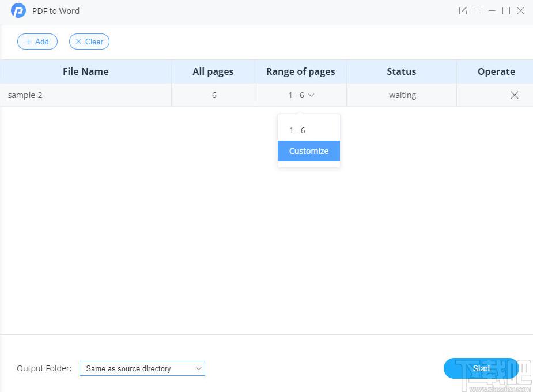Choose the 1 - 6 option in popup
Viewport: 533px width, 392px height.
309,130
